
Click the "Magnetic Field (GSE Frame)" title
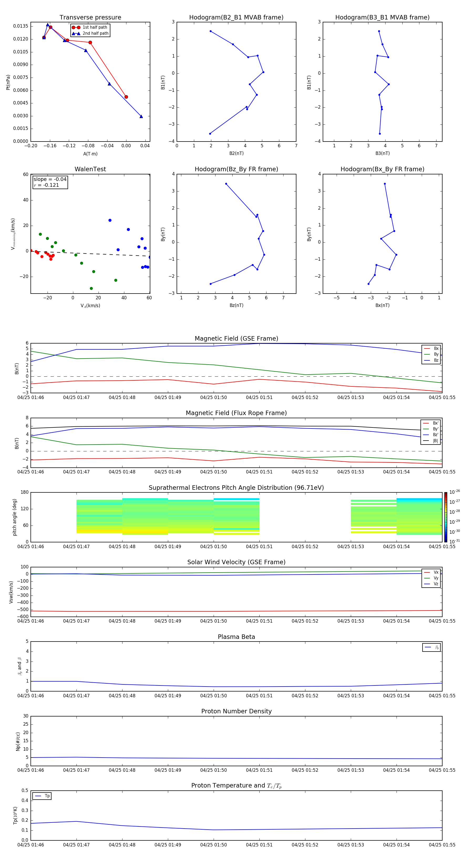236,338
